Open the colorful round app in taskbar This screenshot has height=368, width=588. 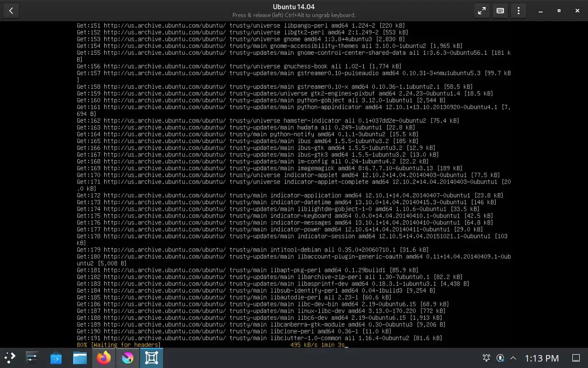(x=128, y=358)
